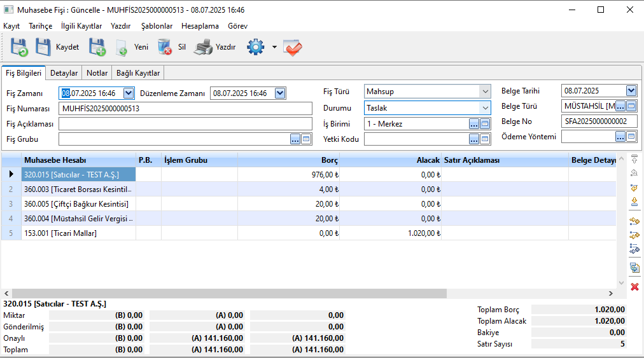Open lookup button for İş Birimi field
The width and height of the screenshot is (644, 358).
474,124
